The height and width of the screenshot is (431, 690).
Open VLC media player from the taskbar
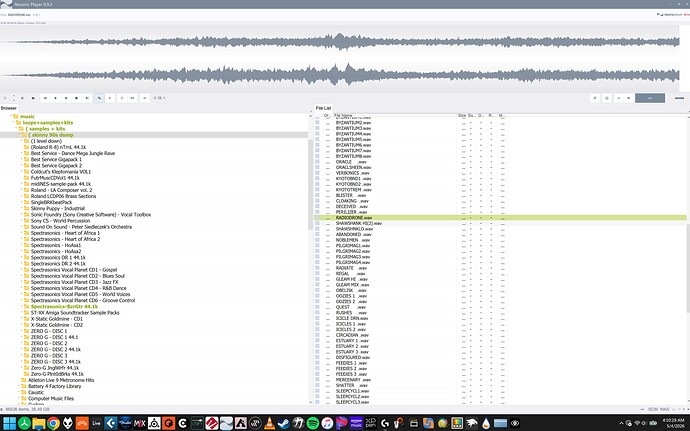pyautogui.click(x=269, y=423)
